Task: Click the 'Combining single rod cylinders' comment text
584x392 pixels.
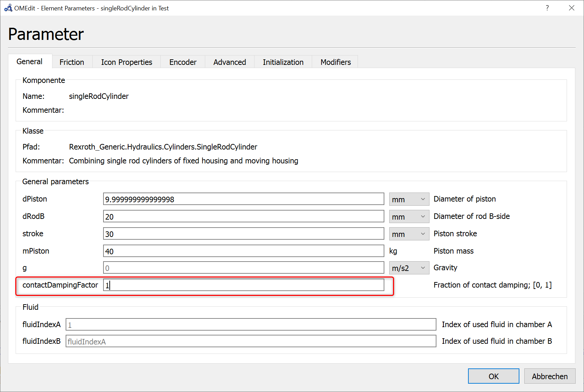Action: point(184,161)
